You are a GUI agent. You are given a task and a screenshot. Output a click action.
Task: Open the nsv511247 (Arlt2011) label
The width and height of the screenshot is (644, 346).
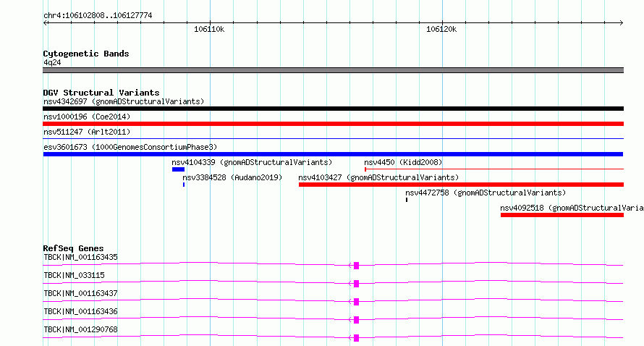[87, 132]
